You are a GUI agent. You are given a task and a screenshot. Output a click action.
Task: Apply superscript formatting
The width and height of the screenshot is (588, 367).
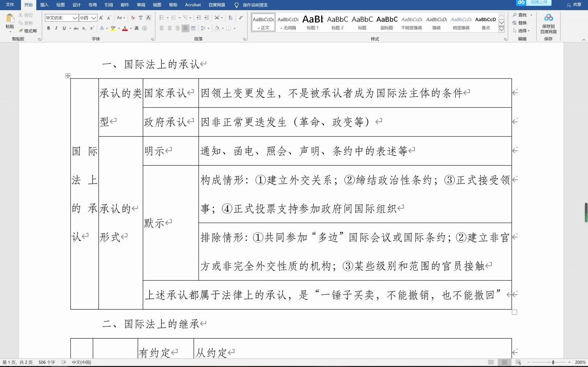(x=92, y=28)
